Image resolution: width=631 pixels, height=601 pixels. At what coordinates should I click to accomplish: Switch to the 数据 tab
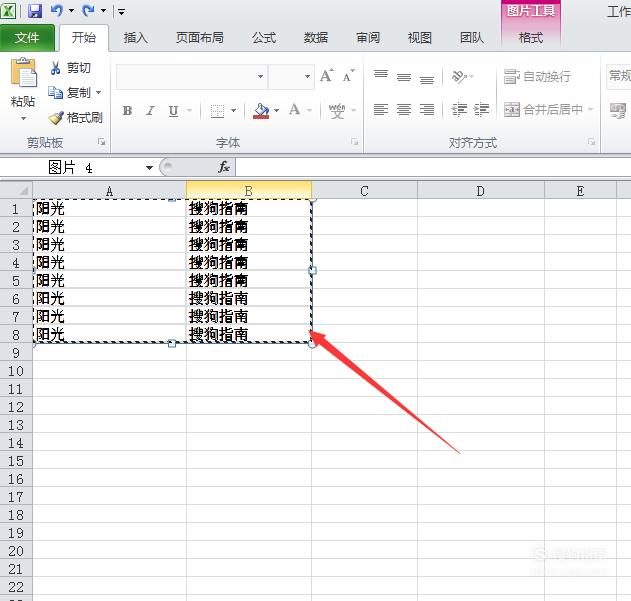point(316,38)
